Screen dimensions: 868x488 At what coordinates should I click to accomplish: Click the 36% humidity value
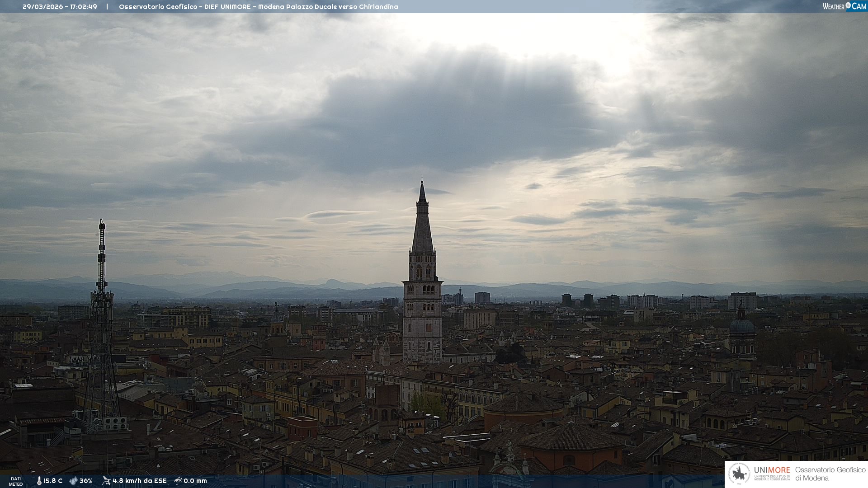coord(86,481)
